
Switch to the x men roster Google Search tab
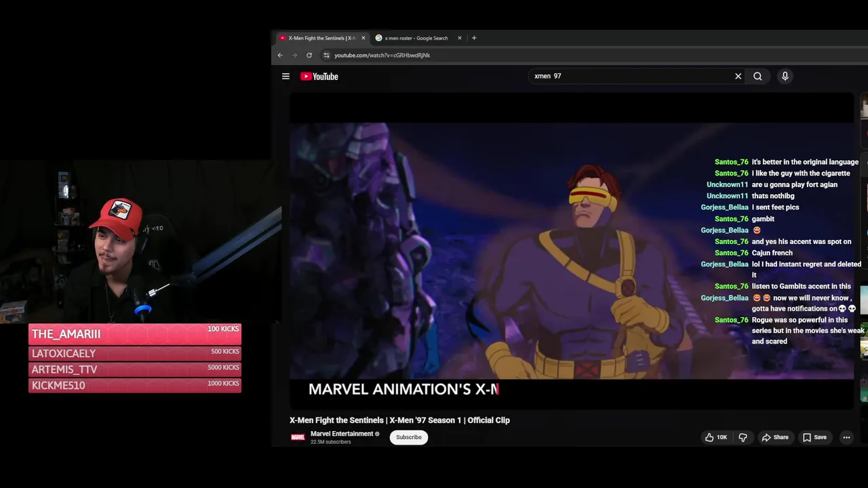pos(417,38)
